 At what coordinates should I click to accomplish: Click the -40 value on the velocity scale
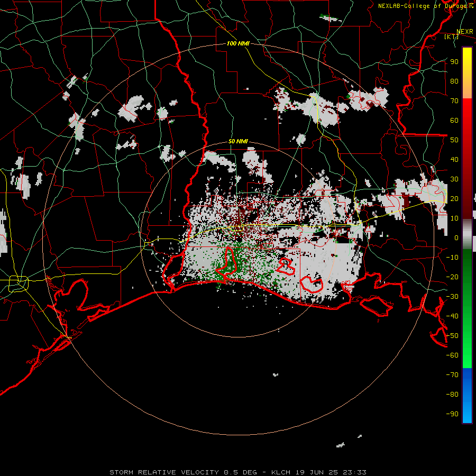click(x=452, y=316)
